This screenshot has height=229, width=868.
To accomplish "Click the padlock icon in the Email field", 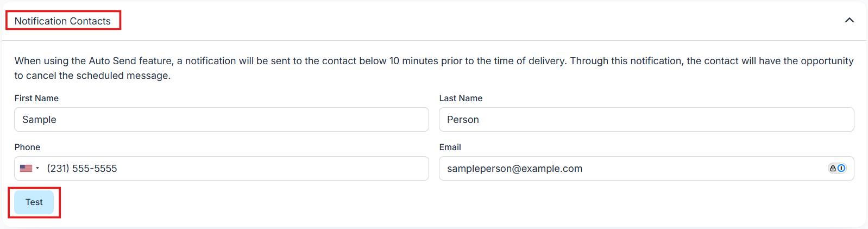I will click(833, 169).
